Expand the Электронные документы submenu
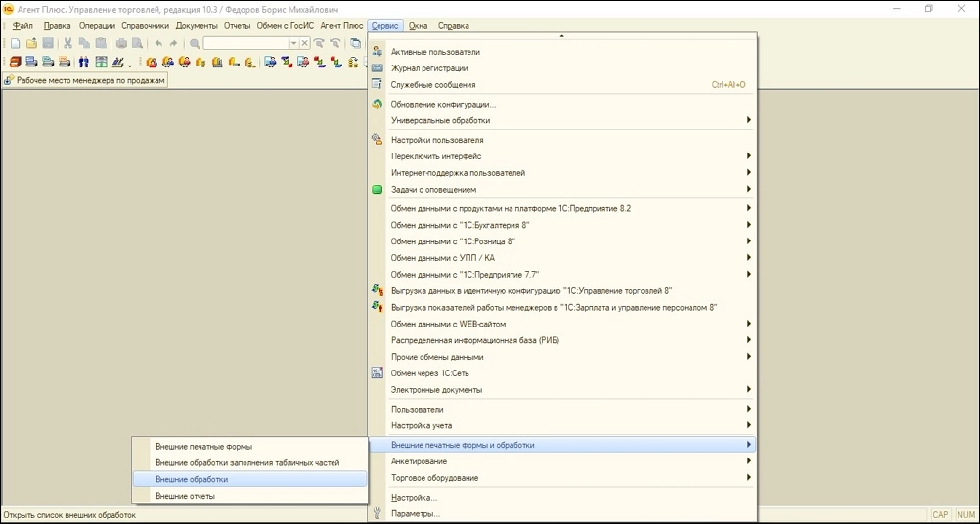Screen dimensions: 980x524 coord(749,390)
